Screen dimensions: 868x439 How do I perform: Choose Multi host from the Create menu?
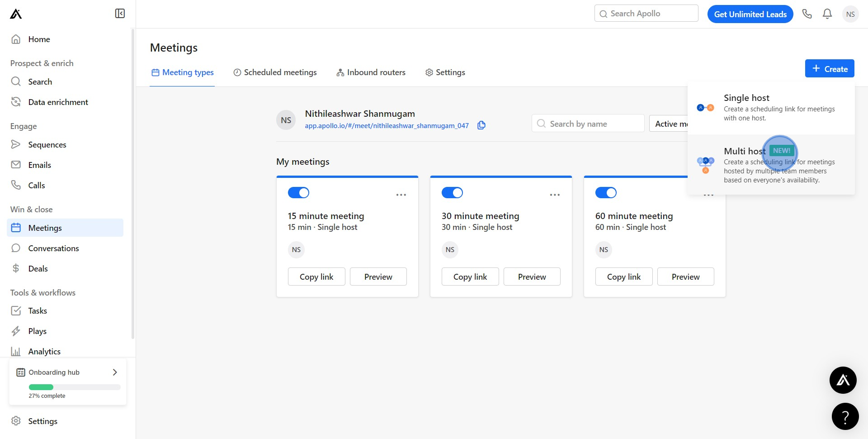click(771, 165)
